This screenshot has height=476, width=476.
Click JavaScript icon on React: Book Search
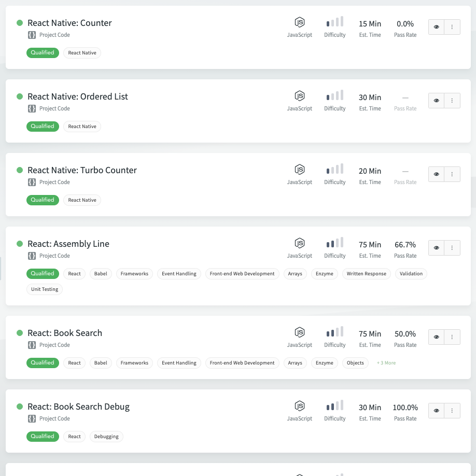click(x=300, y=332)
